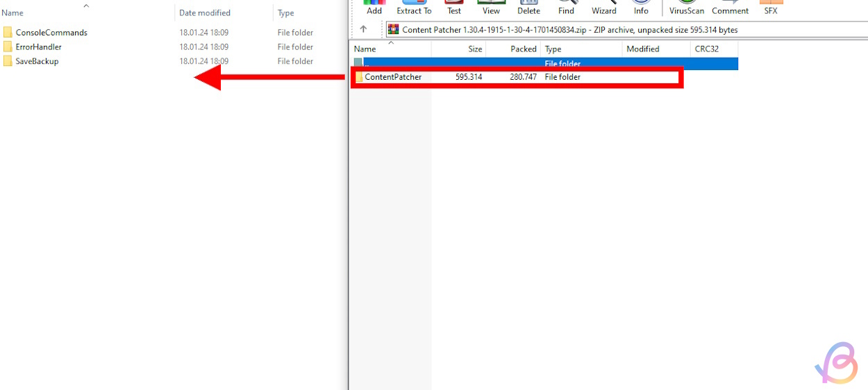
Task: Sort Explorer files by Date modified
Action: point(205,13)
